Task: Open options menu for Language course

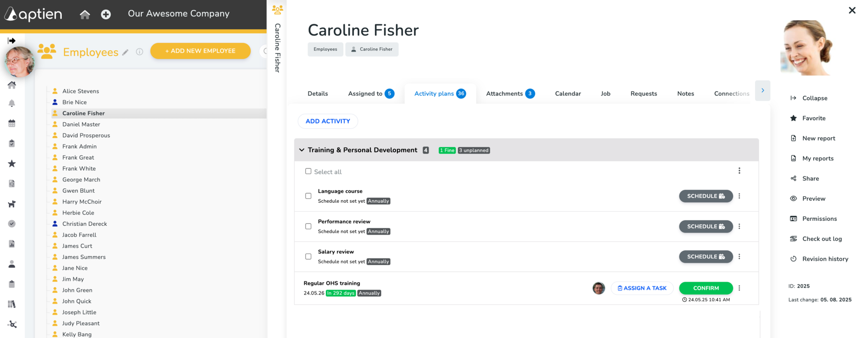Action: [x=739, y=196]
